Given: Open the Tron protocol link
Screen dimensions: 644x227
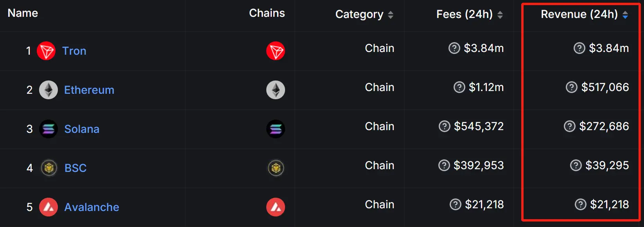Looking at the screenshot, I should click(74, 51).
